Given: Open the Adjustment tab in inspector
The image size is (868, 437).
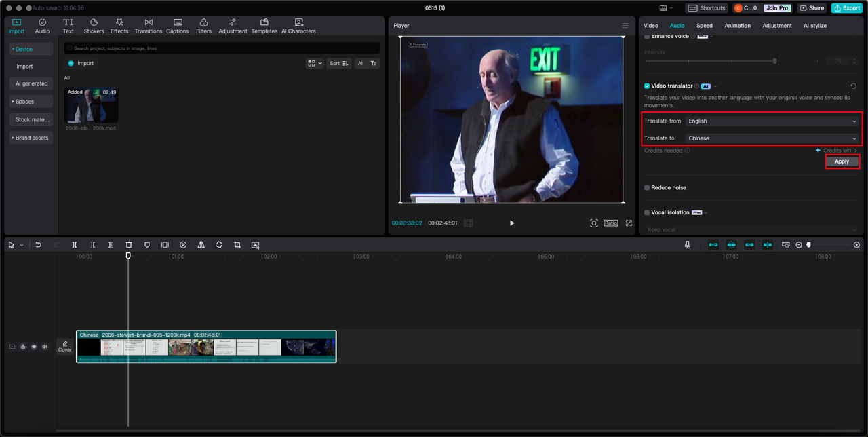Looking at the screenshot, I should [x=776, y=26].
